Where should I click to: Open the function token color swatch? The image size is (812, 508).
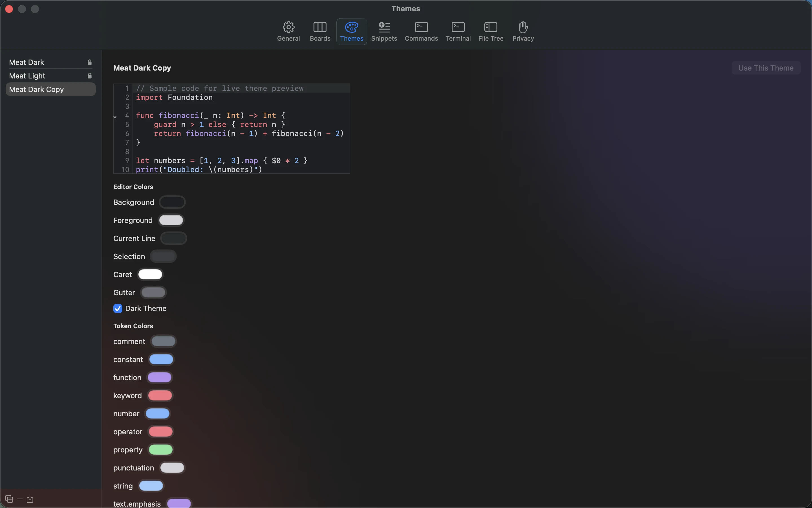pyautogui.click(x=160, y=378)
